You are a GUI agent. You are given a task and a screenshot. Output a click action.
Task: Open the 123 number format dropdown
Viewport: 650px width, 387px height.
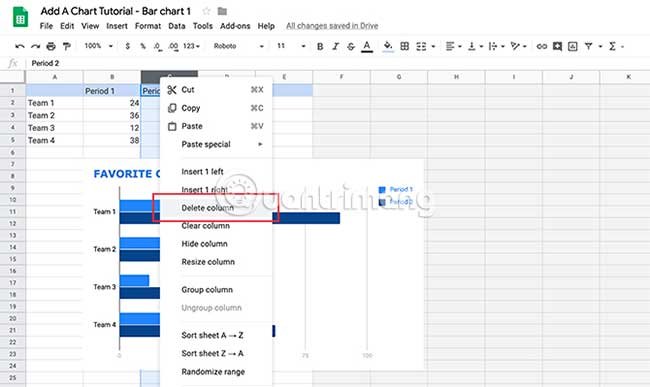[191, 46]
